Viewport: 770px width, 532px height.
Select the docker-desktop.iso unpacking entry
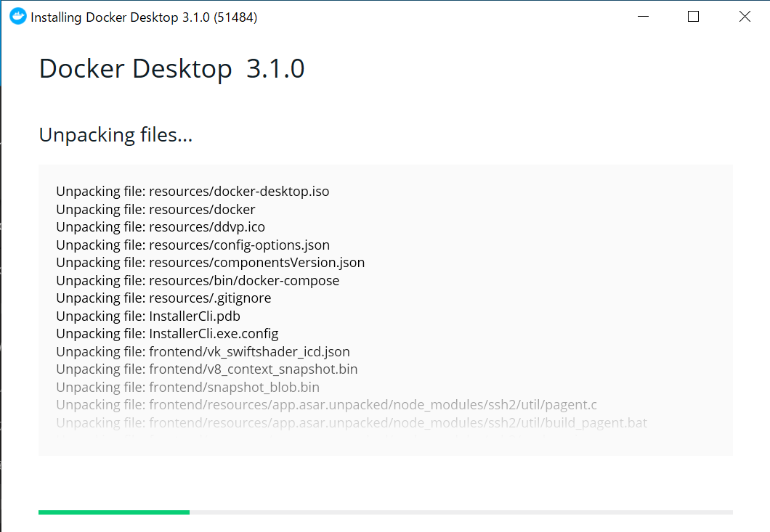click(192, 191)
